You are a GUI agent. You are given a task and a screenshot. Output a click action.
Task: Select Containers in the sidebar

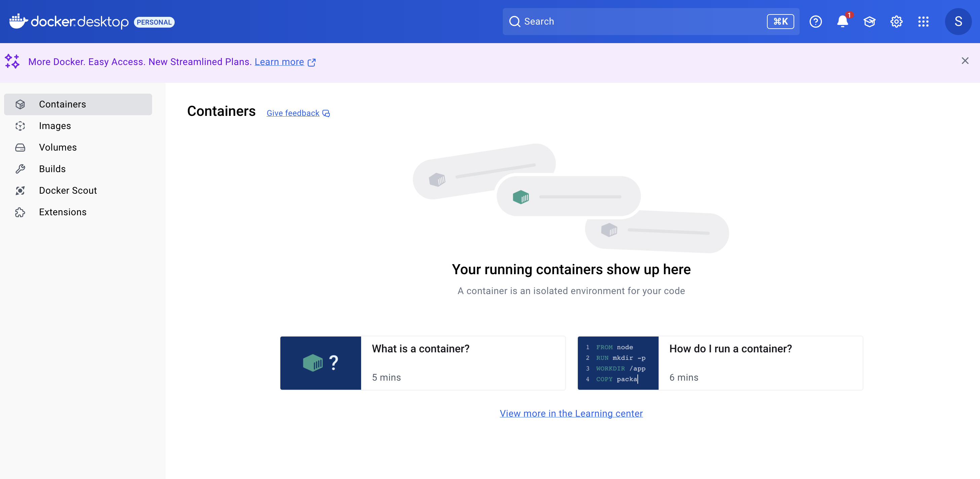pos(78,104)
